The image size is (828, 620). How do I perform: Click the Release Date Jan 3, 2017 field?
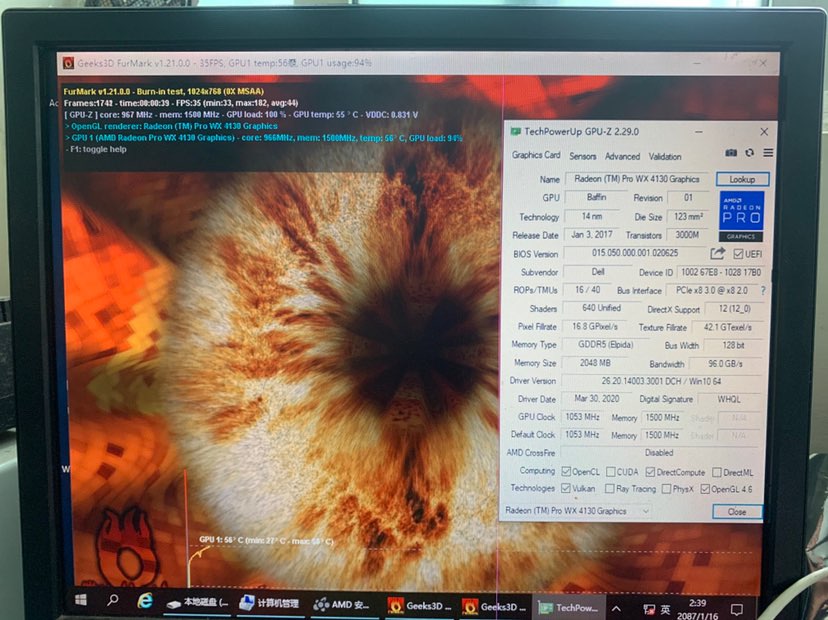[x=591, y=234]
